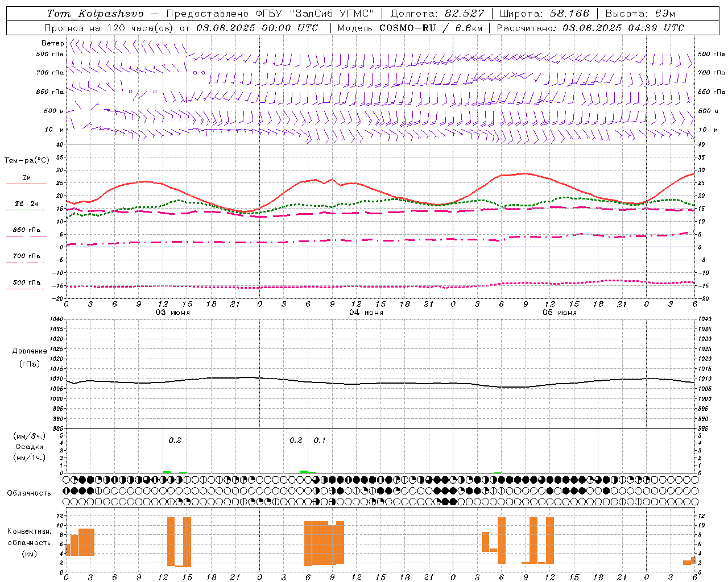
Task: Click the dashed line sample under 'Td 2м'
Action: 26,210
